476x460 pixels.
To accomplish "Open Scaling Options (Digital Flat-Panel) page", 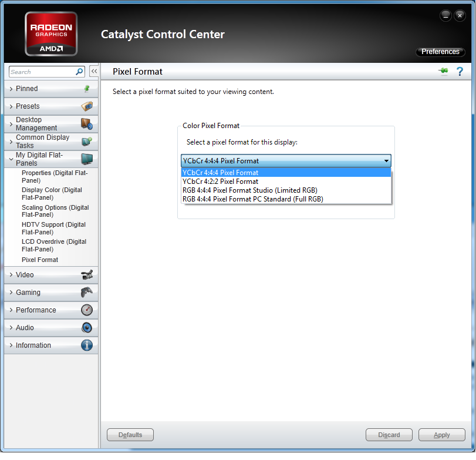I will coord(55,211).
